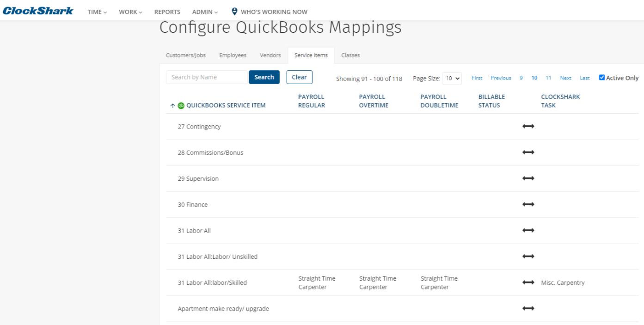Image resolution: width=644 pixels, height=325 pixels.
Task: Click the Showing 91 - 100 of 118 text
Action: pyautogui.click(x=369, y=79)
